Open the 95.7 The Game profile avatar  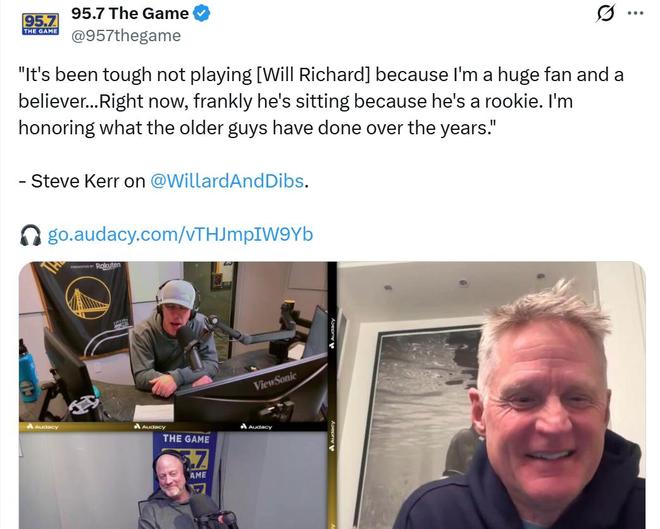coord(40,24)
